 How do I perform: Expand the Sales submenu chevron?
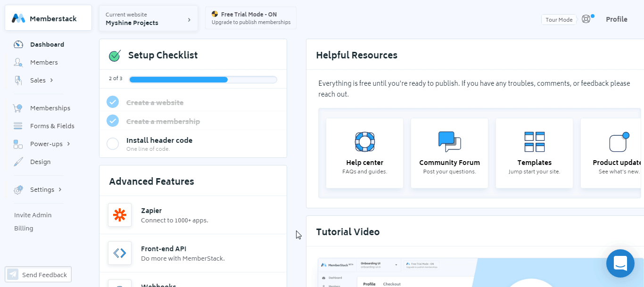(51, 80)
